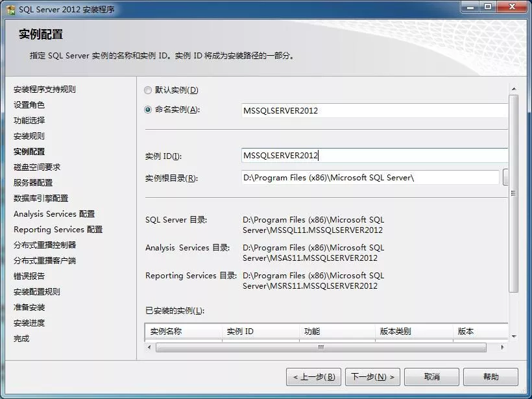Viewport: 532px width, 399px height.
Task: Click the 实例根目录 path field
Action: pyautogui.click(x=370, y=178)
